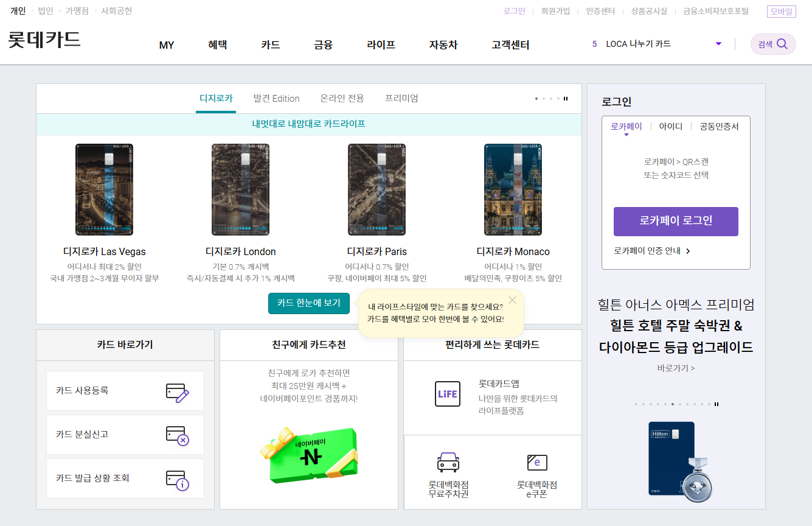This screenshot has width=812, height=526.
Task: Select the active Hilton banner dot
Action: click(673, 404)
